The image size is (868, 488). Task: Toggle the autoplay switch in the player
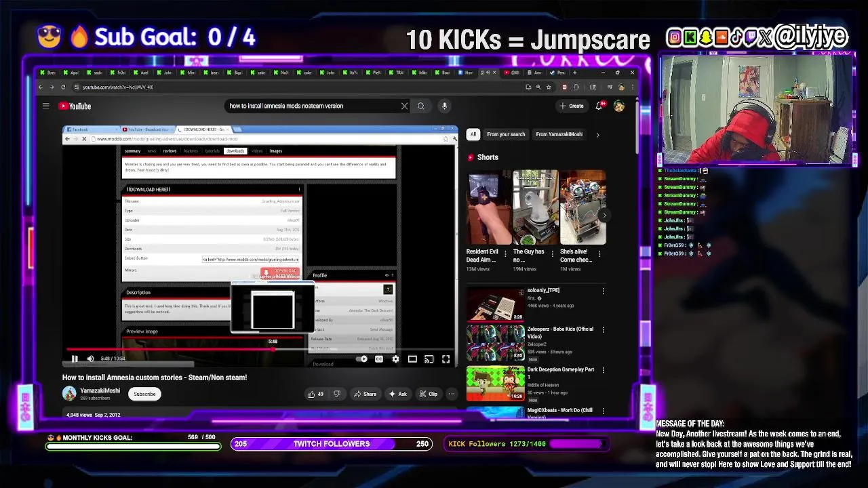363,359
